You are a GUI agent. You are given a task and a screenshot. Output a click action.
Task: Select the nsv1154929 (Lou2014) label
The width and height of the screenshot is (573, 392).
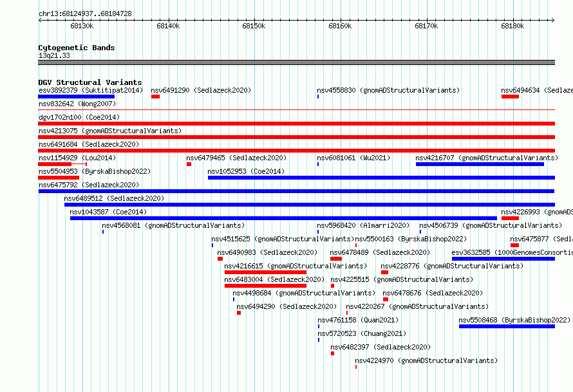click(77, 158)
